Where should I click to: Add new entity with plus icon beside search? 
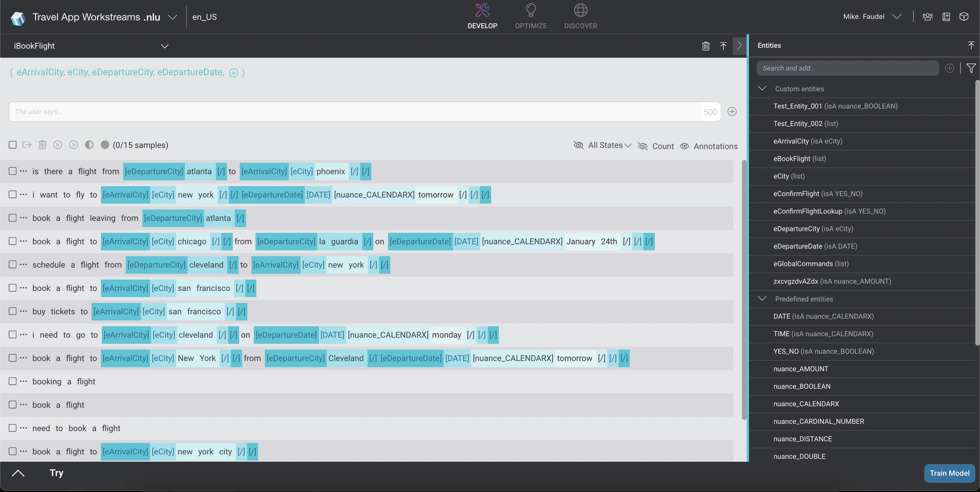click(949, 68)
